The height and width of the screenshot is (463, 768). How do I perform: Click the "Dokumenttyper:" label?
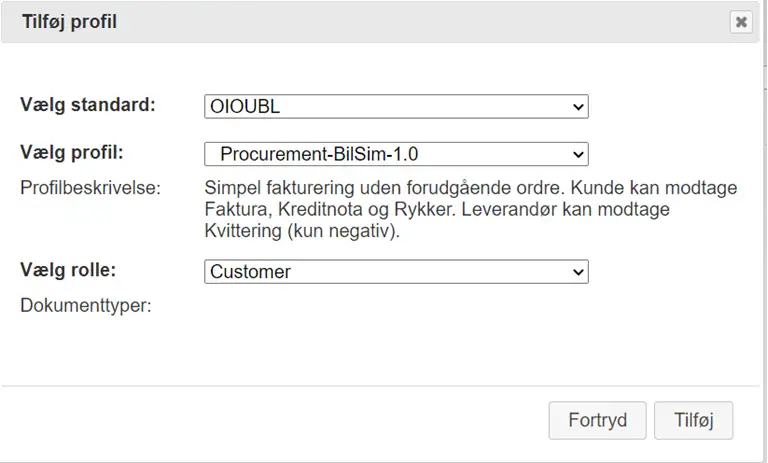point(85,305)
